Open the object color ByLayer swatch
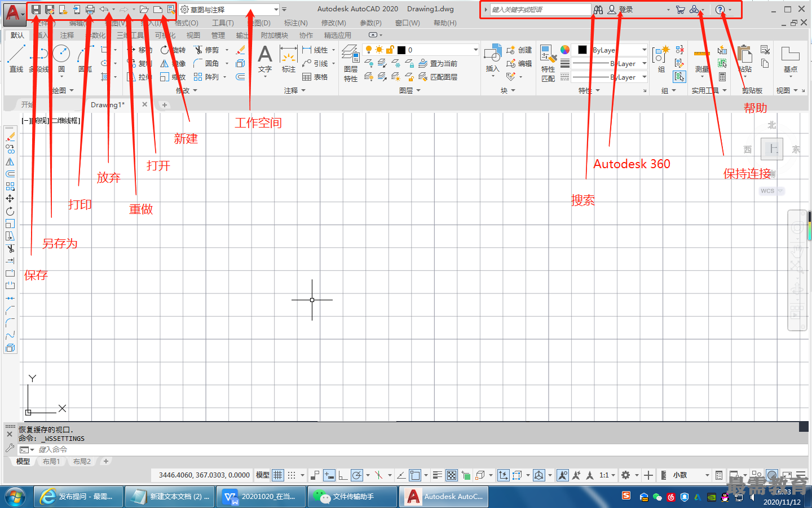This screenshot has width=812, height=508. coord(582,50)
